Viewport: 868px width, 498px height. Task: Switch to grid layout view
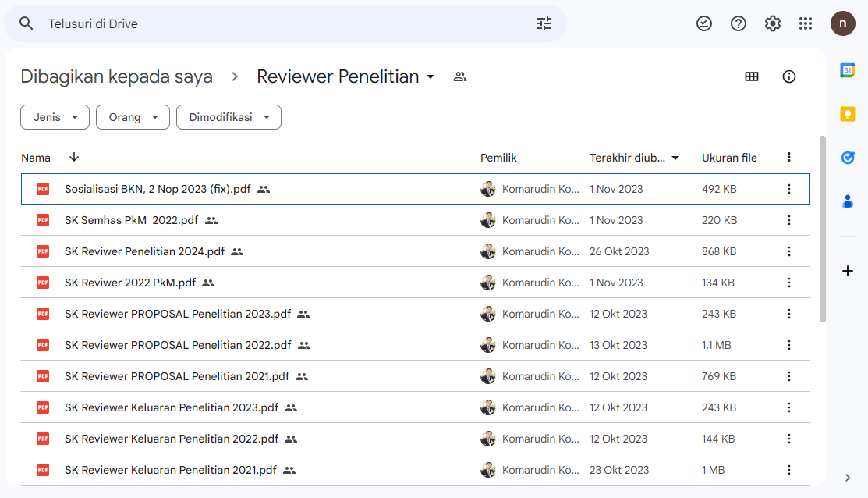(x=752, y=76)
